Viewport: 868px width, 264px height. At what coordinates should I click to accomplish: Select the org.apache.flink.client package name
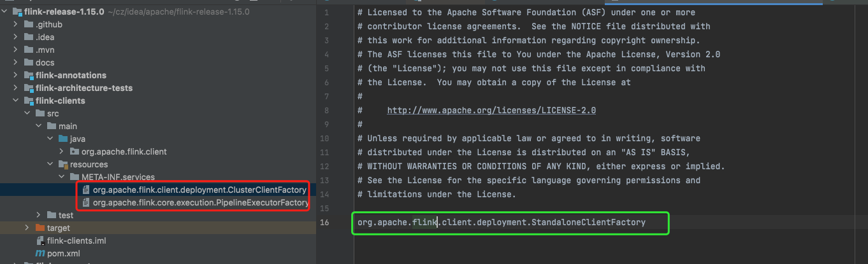click(124, 151)
